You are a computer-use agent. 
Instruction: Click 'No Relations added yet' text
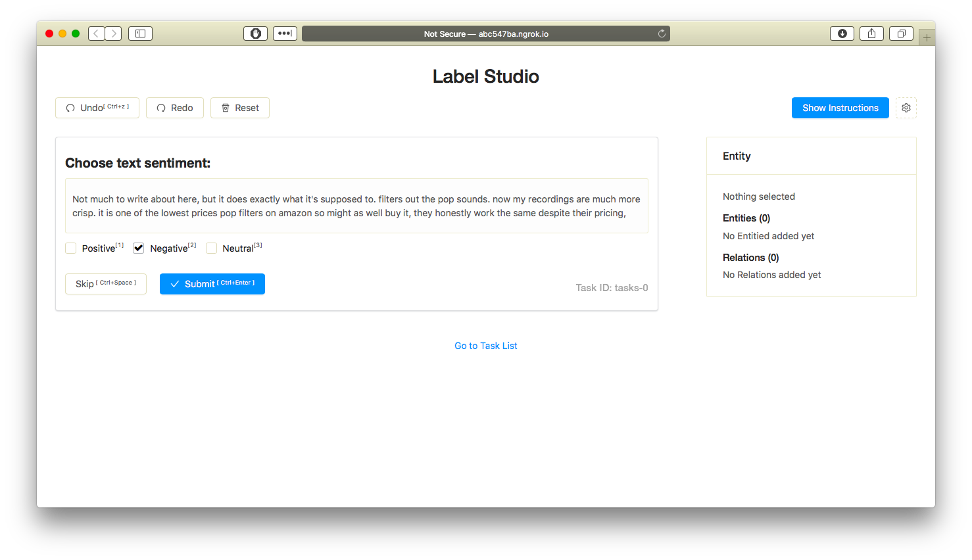click(771, 275)
